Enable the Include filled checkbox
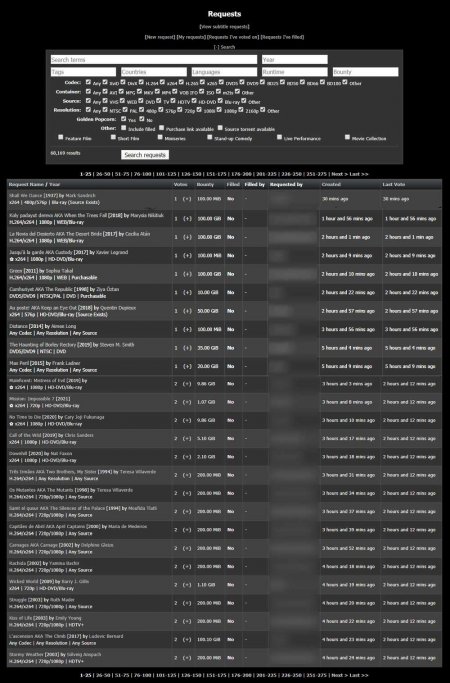Screen dimensions: 450x683 124,128
